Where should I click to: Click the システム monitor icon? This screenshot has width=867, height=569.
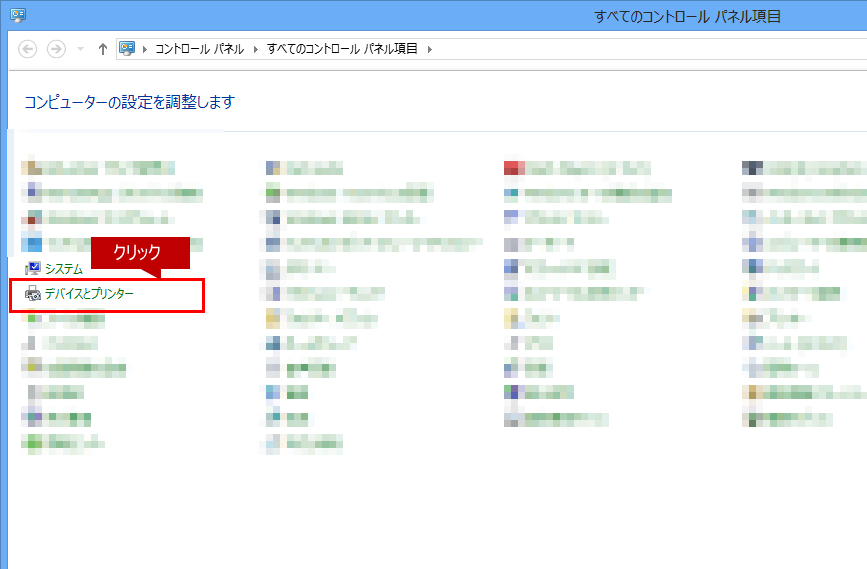point(33,269)
